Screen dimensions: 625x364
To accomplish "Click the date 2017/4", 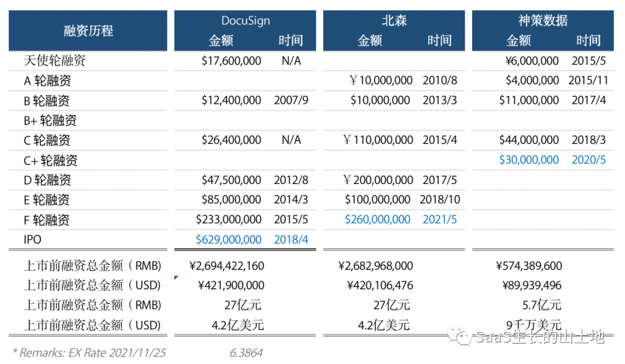I will (589, 100).
